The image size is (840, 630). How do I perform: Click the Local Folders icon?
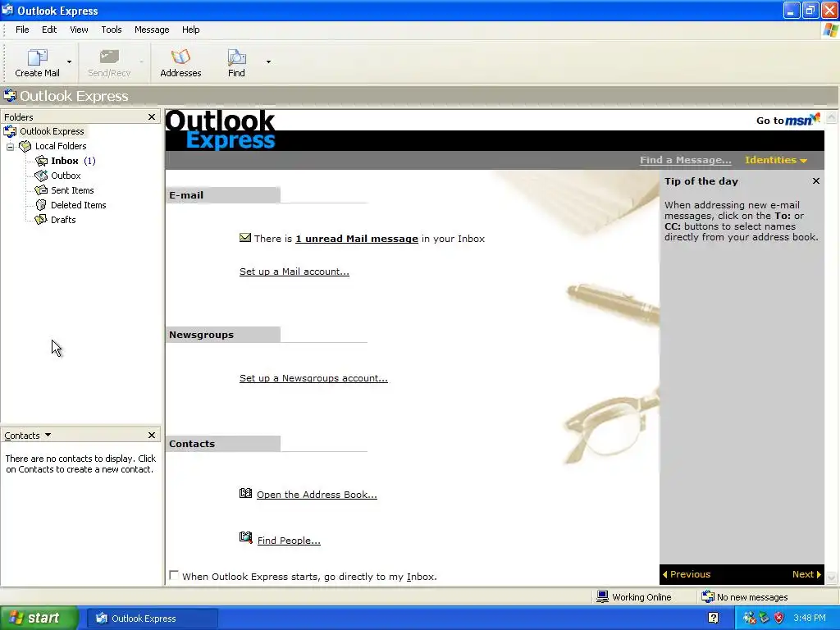[x=25, y=146]
